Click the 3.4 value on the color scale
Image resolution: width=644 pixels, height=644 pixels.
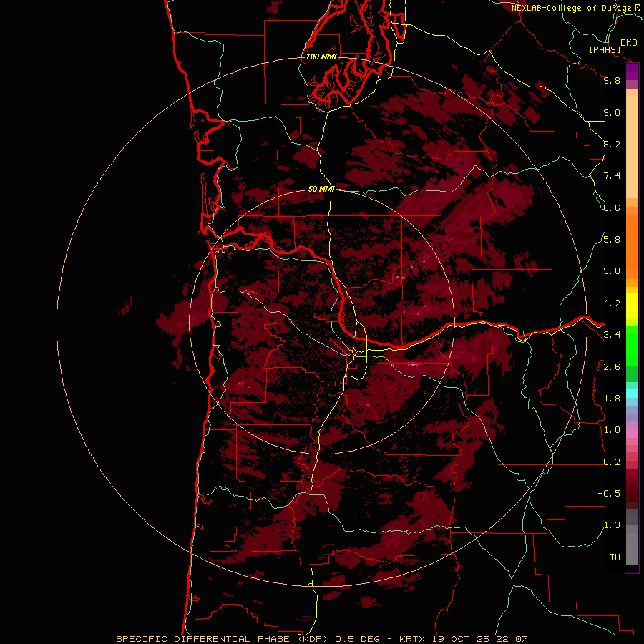pos(612,335)
